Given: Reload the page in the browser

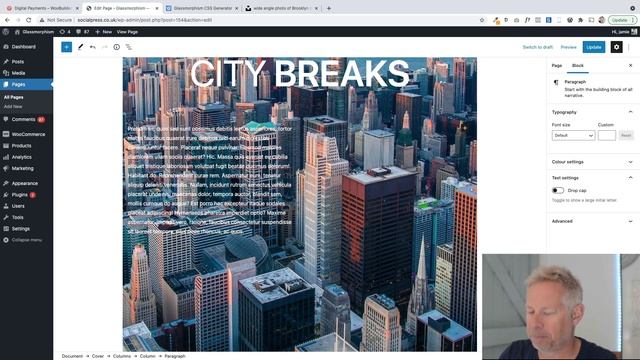Looking at the screenshot, I should click(29, 20).
